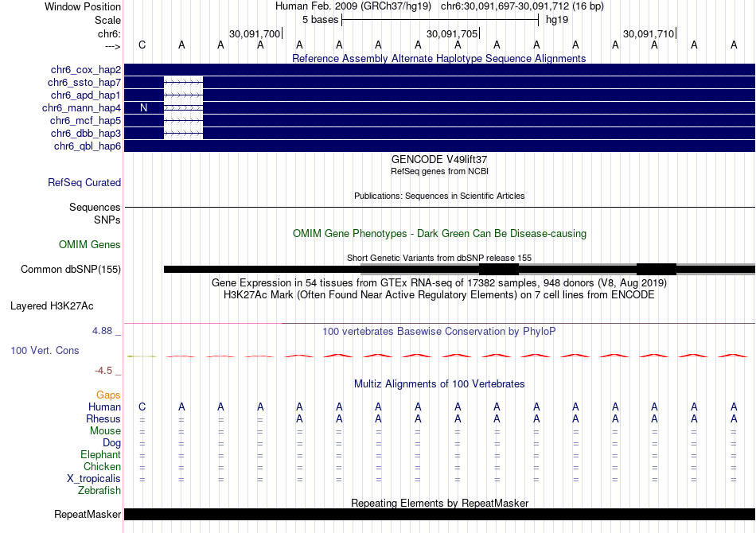This screenshot has width=756, height=533.
Task: Click the Sequences track label
Action: pyautogui.click(x=95, y=207)
